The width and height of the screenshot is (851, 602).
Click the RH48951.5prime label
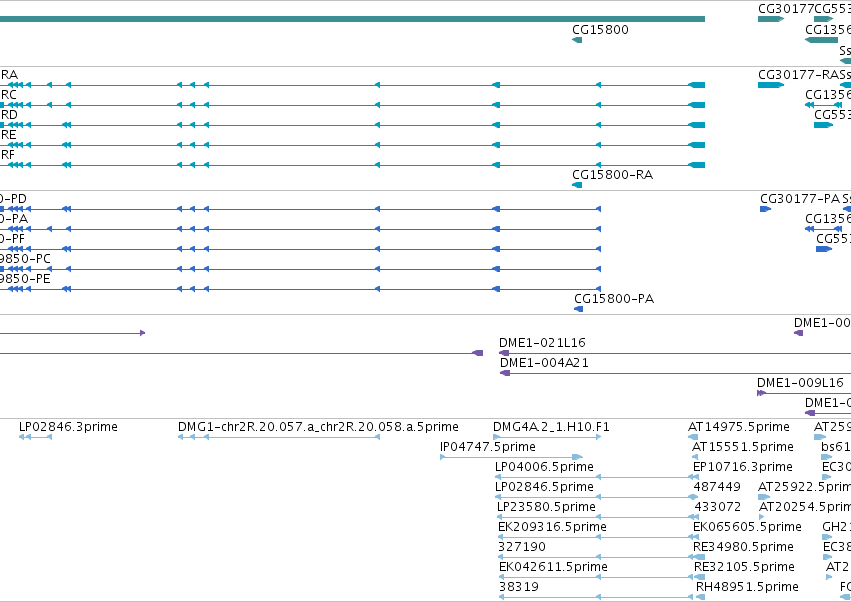point(747,587)
